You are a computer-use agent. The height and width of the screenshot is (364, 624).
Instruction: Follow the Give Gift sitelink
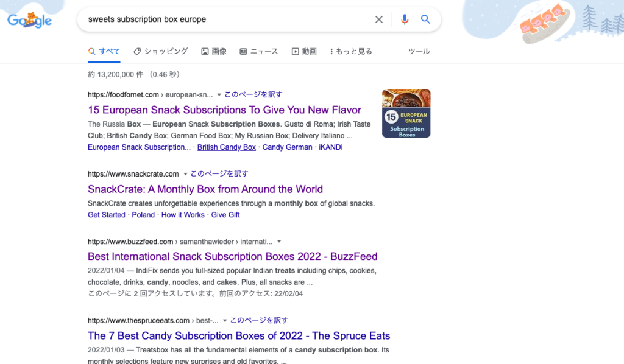point(225,215)
